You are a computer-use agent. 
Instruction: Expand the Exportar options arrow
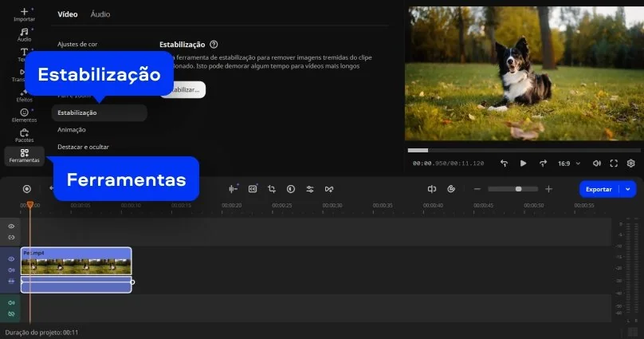point(629,189)
